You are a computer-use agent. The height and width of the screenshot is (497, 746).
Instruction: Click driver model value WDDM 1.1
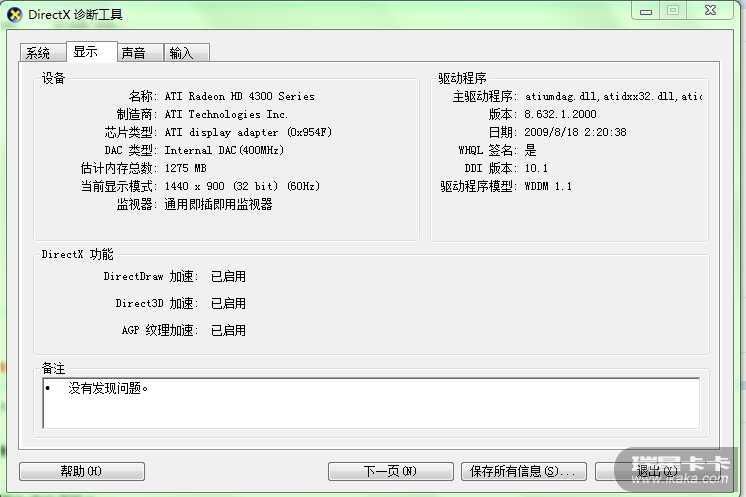(548, 186)
